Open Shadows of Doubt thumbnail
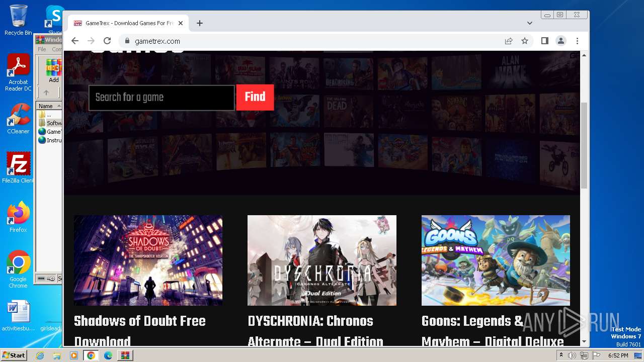This screenshot has width=644, height=362. pos(148,260)
